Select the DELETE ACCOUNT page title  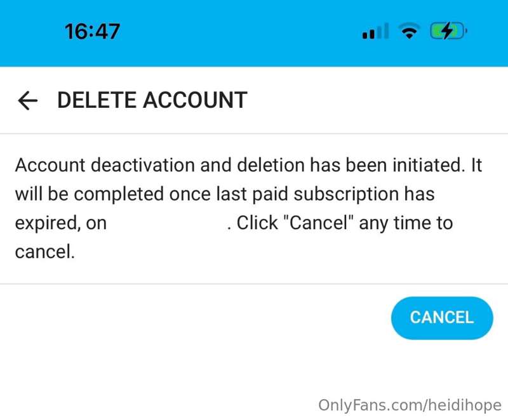click(x=152, y=100)
